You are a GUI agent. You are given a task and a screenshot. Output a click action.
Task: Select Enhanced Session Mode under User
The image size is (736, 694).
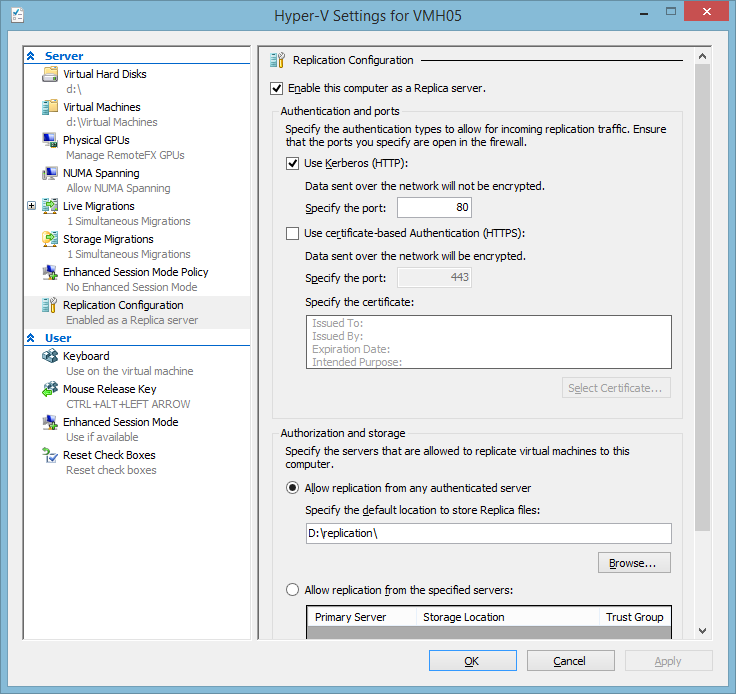[120, 422]
